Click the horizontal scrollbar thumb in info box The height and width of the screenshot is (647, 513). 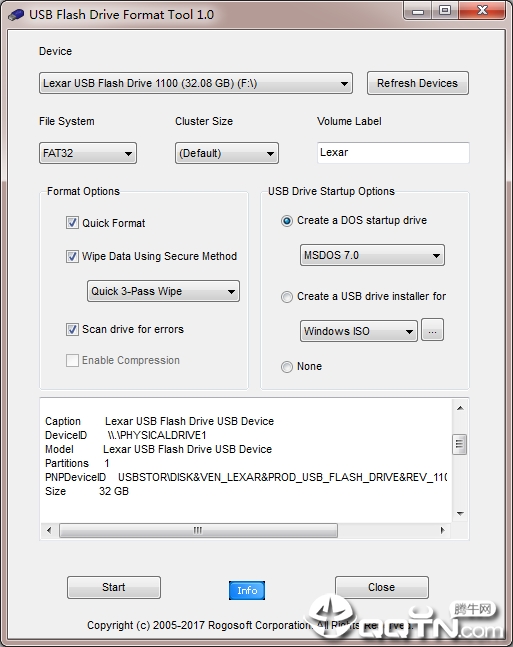pos(198,530)
